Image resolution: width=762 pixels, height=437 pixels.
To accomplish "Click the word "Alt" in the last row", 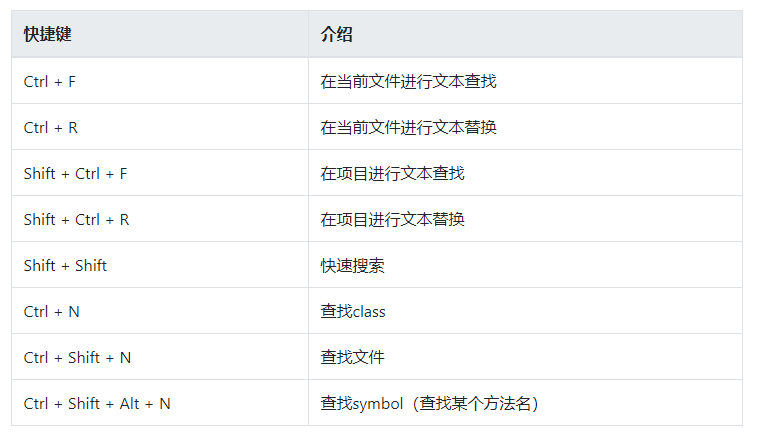I will click(x=130, y=403).
